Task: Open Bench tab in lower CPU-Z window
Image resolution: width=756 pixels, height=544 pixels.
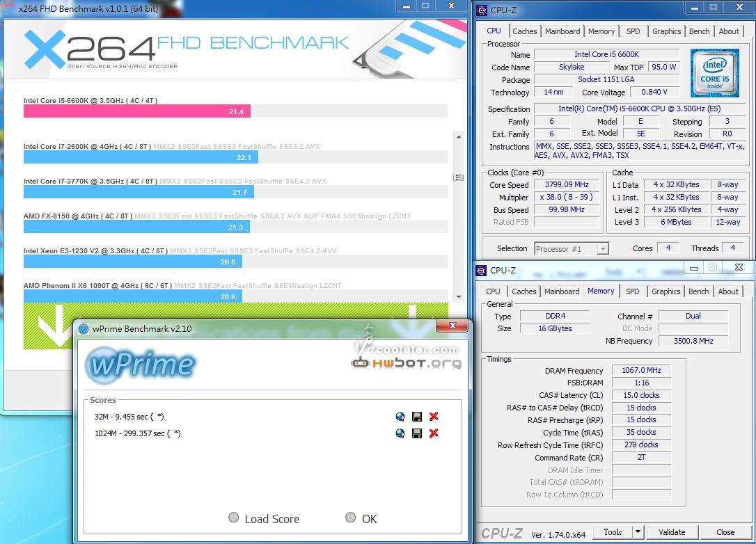Action: [698, 291]
